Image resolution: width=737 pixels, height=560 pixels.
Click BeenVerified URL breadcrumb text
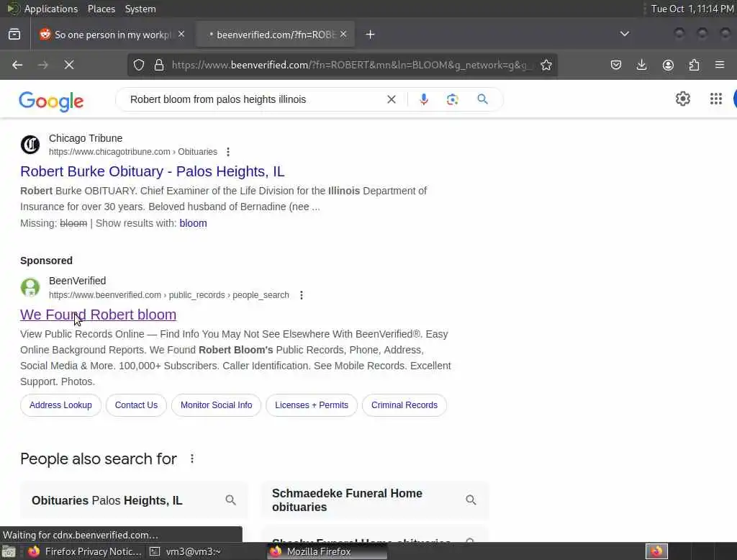[168, 295]
